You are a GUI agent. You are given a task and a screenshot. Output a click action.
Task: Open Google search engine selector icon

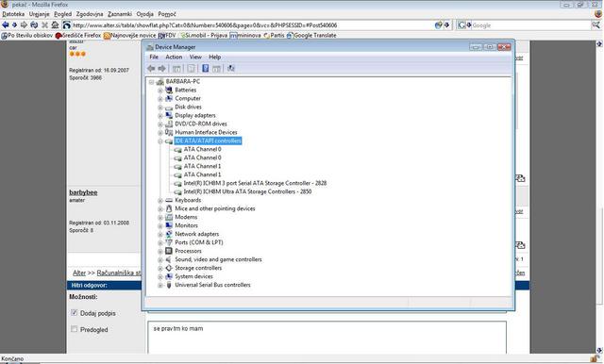click(x=461, y=25)
